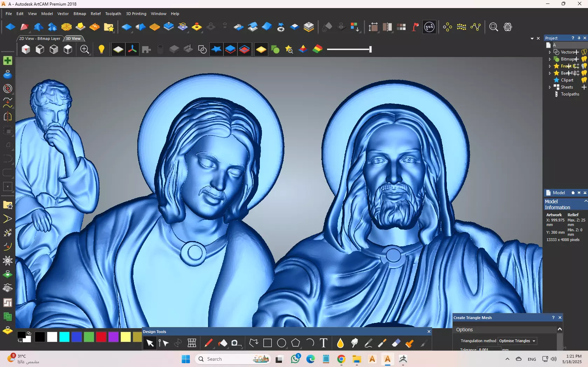Viewport: 588px width, 367px height.
Task: Select the Create Polyline tool
Action: 254,343
